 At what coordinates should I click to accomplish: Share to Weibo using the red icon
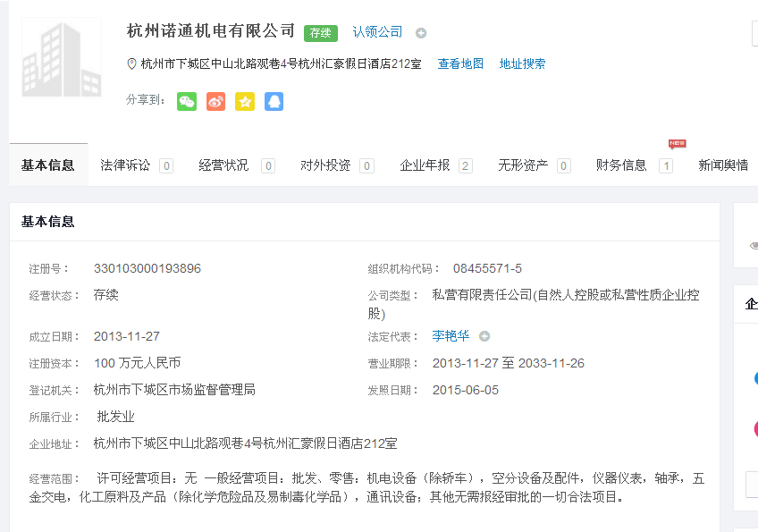(215, 101)
